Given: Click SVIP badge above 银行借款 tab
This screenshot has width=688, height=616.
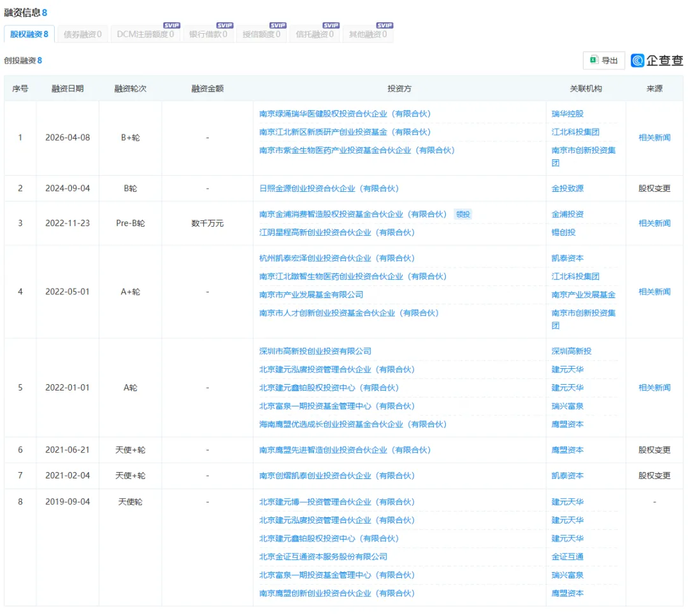Looking at the screenshot, I should tap(225, 25).
